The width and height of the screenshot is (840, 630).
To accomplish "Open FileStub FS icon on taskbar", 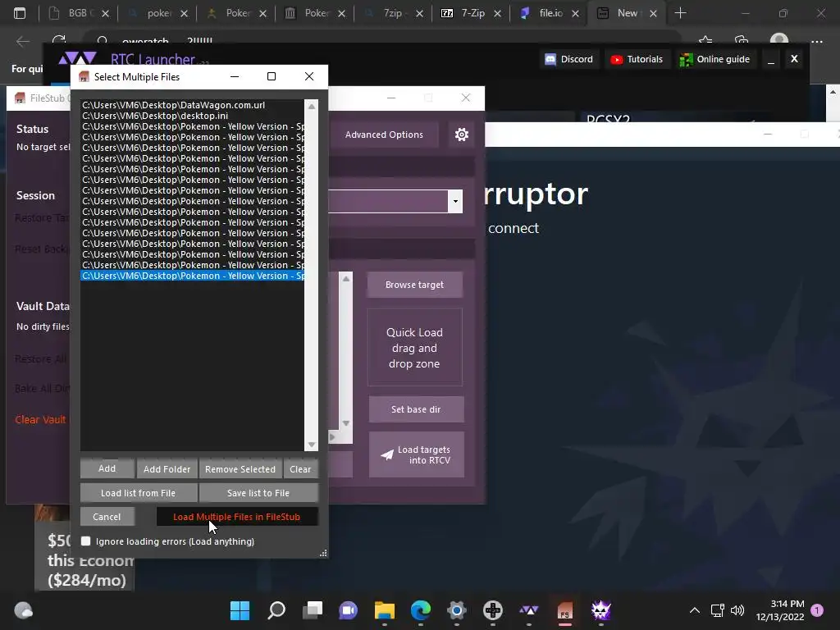I will [x=564, y=610].
